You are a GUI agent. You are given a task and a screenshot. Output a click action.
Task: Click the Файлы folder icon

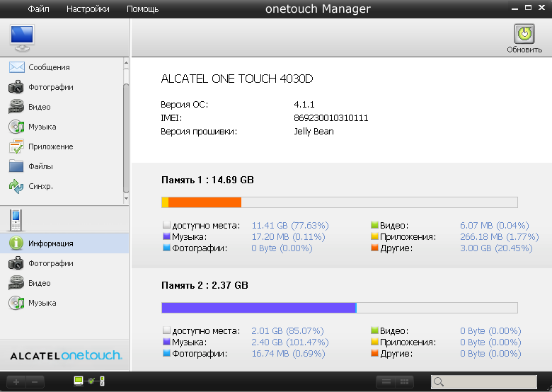(16, 166)
